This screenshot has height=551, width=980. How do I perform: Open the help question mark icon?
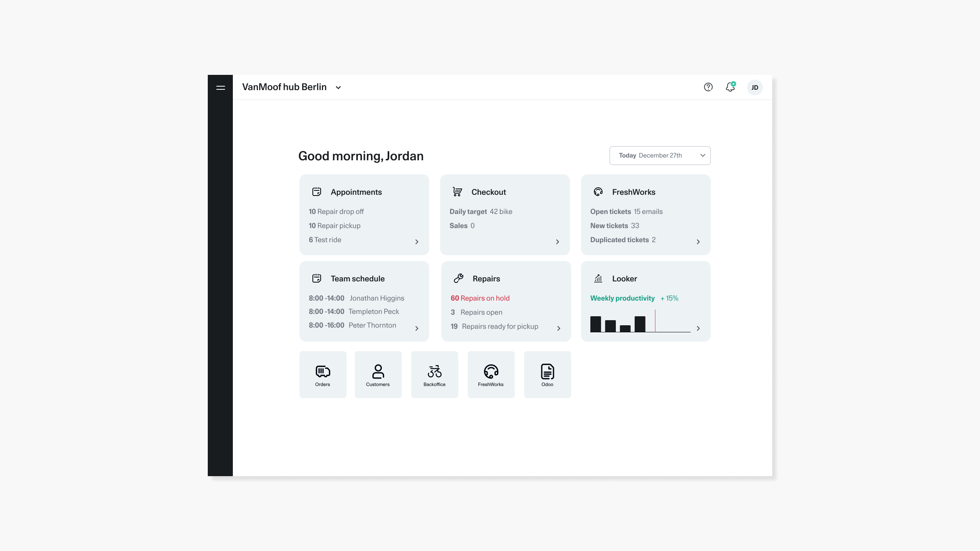click(708, 87)
